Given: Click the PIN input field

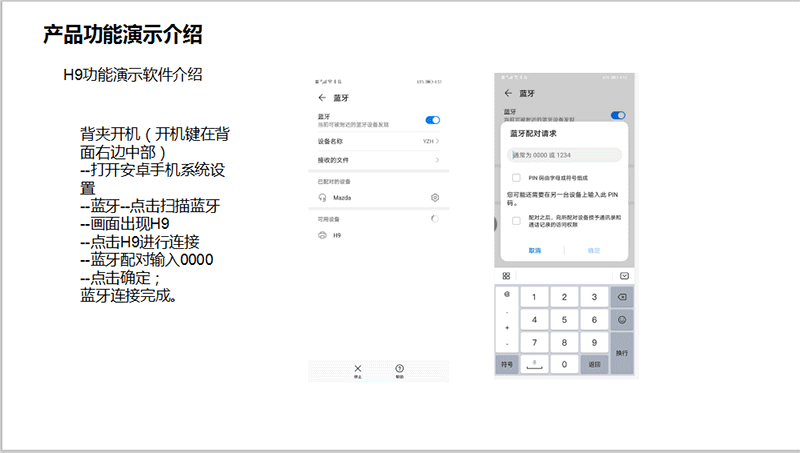Looking at the screenshot, I should [x=565, y=155].
